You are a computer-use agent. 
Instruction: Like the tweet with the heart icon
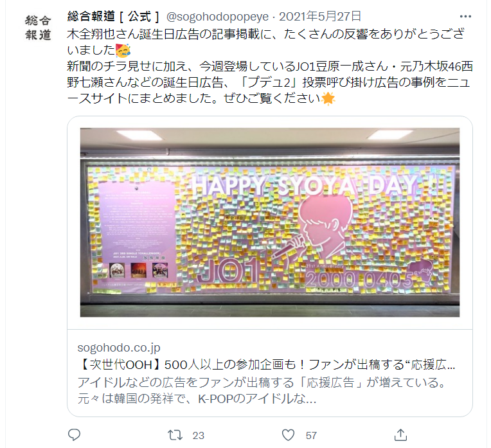tap(288, 435)
